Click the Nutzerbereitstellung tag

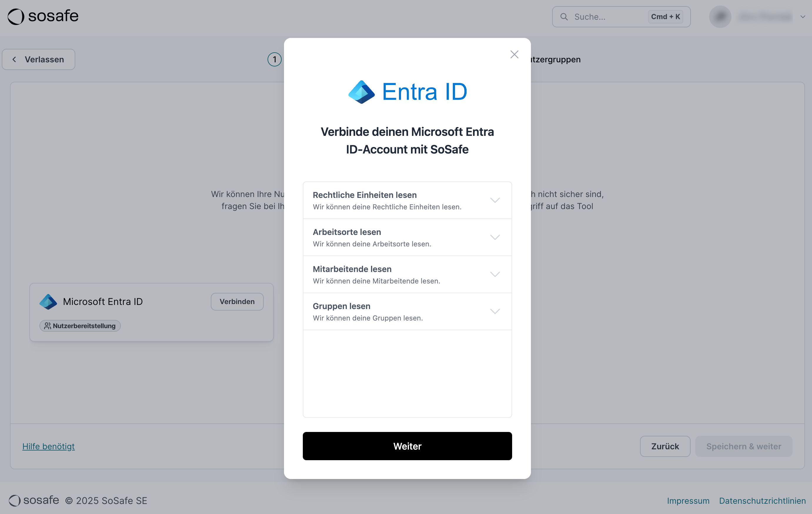[80, 326]
